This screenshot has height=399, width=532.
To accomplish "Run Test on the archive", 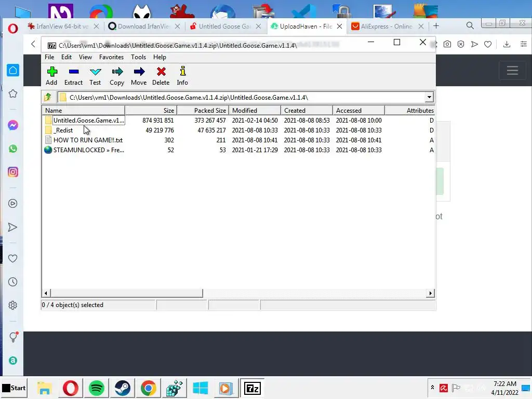I will tap(96, 76).
